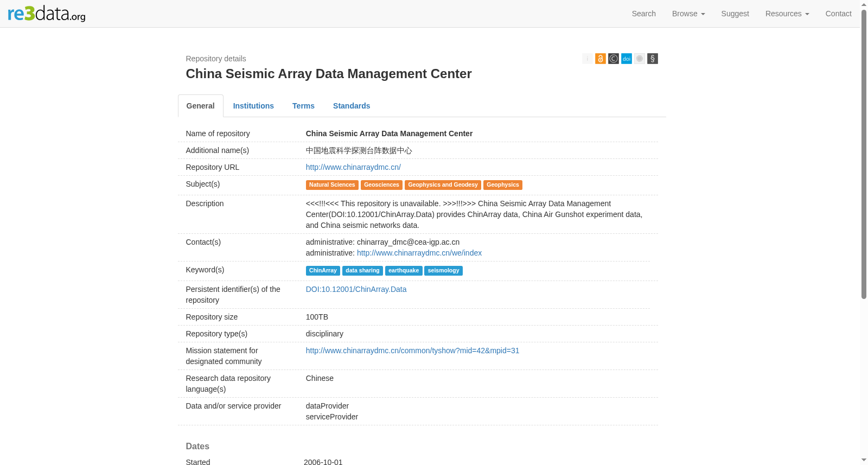868x465 pixels.
Task: Open the Suggest page
Action: [735, 14]
